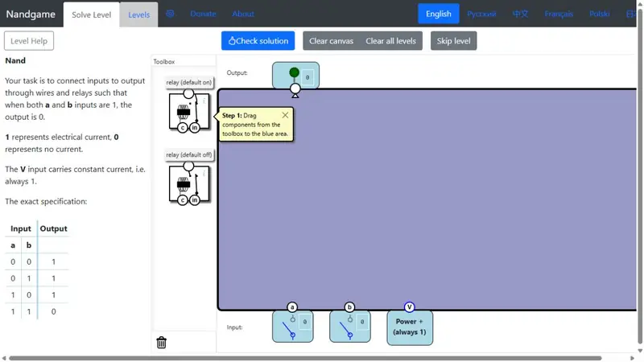Click the c connector on default-on relay

[x=183, y=128]
